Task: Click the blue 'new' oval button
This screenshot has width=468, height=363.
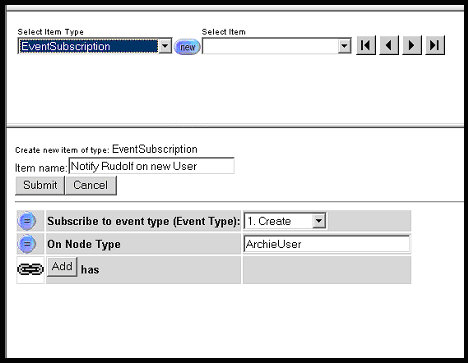Action: pyautogui.click(x=187, y=47)
